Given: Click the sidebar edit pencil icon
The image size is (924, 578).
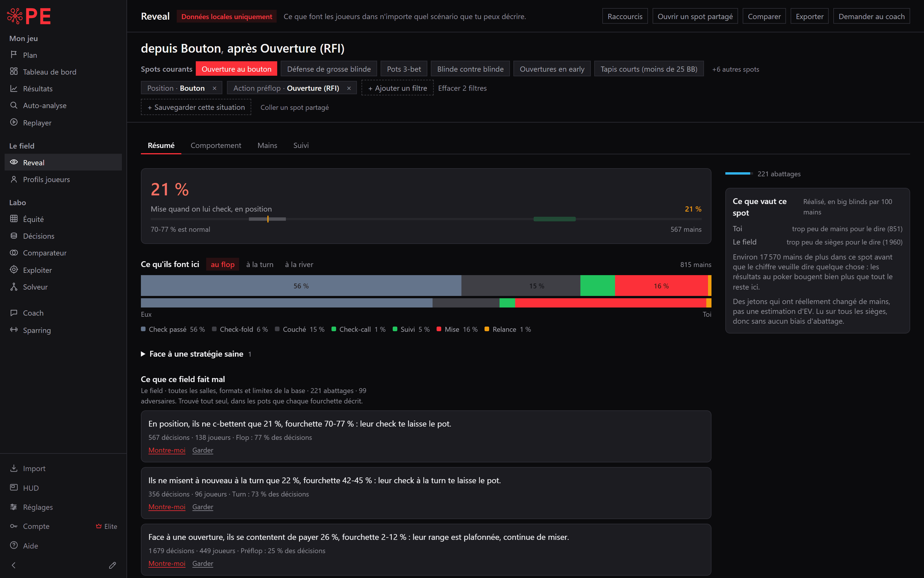Looking at the screenshot, I should [112, 565].
